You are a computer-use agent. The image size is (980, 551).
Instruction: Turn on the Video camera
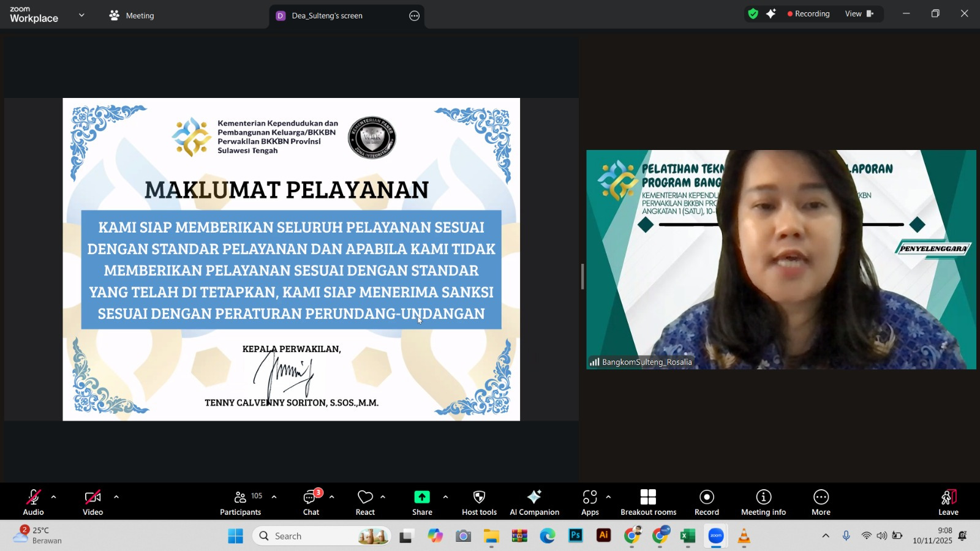coord(92,502)
